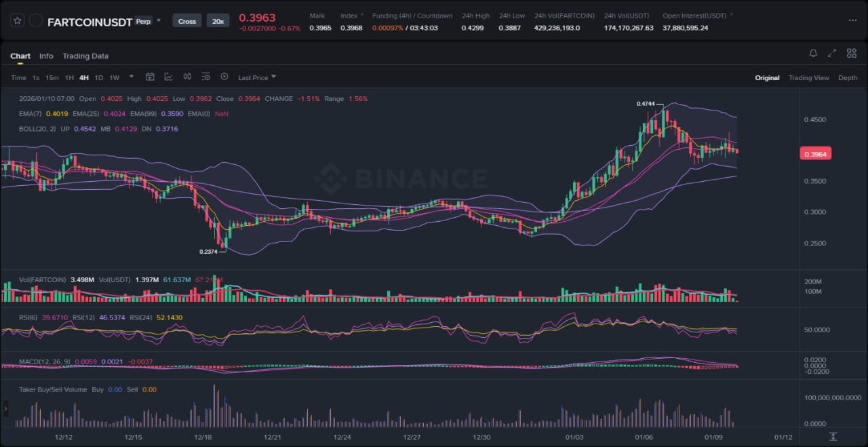Switch to the Original chart view
Image resolution: width=868 pixels, height=447 pixels.
tap(767, 77)
